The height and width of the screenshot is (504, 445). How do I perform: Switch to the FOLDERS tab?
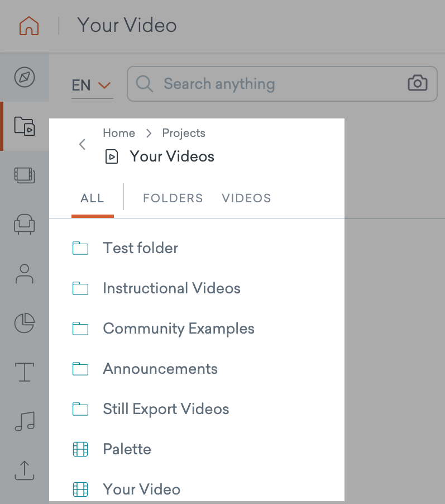(x=173, y=198)
